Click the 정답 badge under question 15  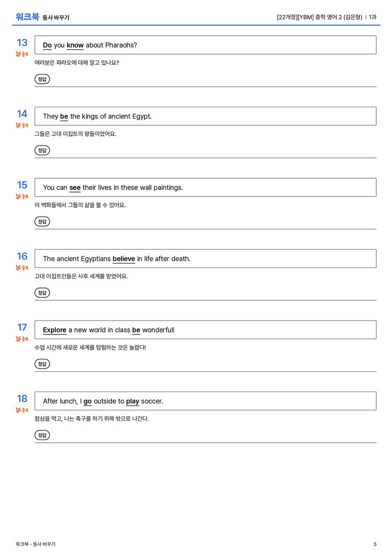[x=42, y=221]
